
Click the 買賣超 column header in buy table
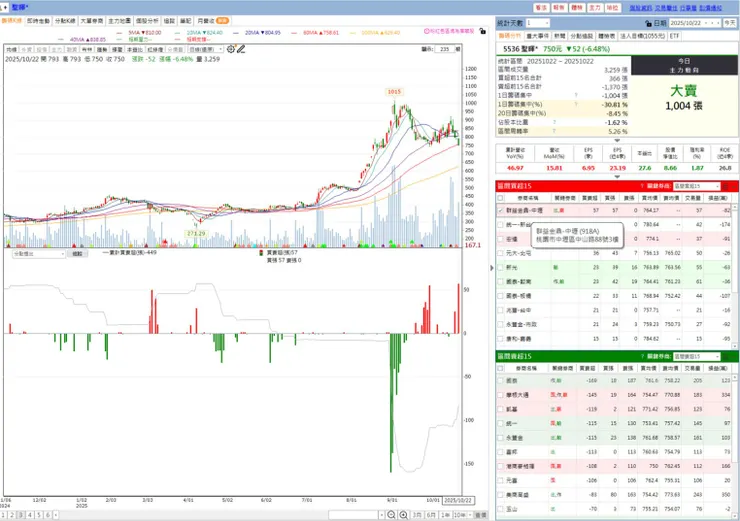(x=589, y=198)
